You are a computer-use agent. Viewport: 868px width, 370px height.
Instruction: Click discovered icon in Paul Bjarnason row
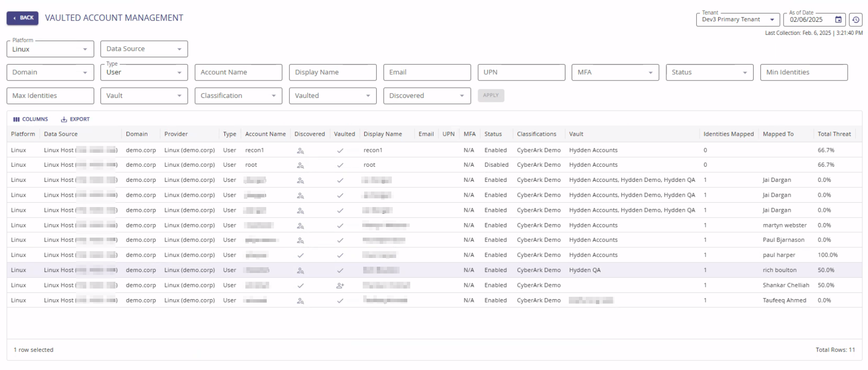click(x=301, y=241)
